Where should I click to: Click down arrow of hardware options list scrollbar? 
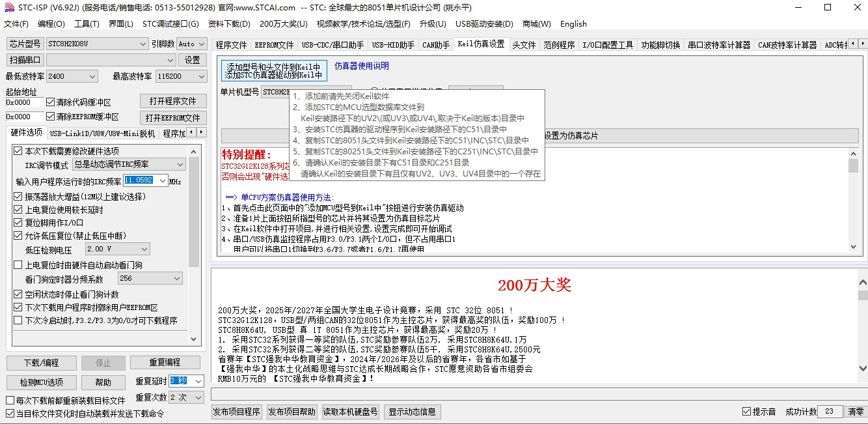pos(194,339)
